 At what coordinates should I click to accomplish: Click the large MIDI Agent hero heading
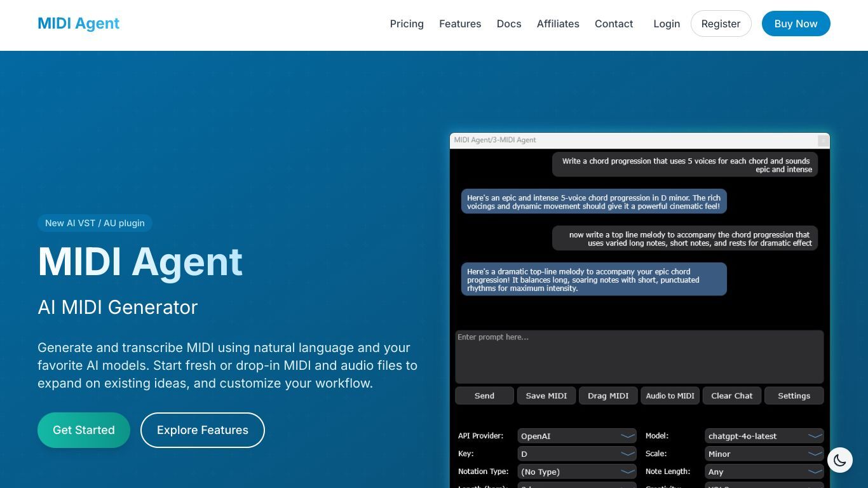point(140,261)
